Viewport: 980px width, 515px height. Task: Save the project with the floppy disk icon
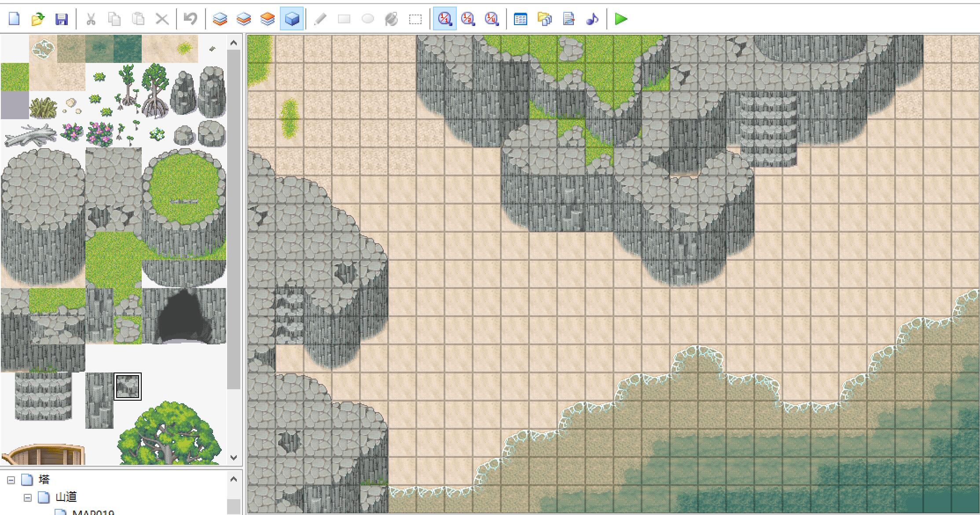(x=62, y=19)
